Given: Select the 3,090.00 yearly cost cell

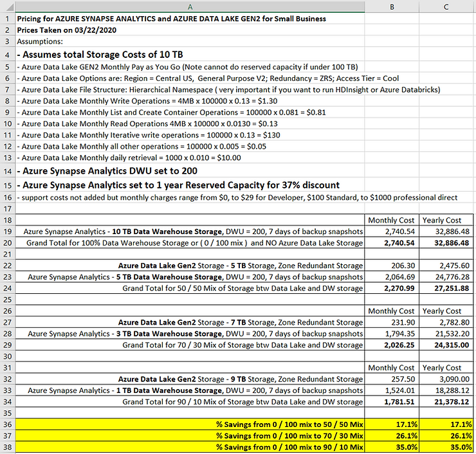Looking at the screenshot, I should tap(446, 379).
